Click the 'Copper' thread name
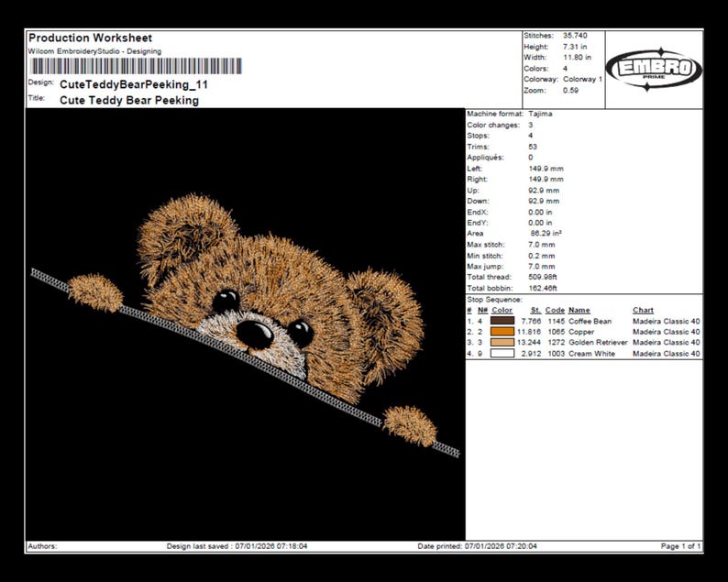The width and height of the screenshot is (728, 582). coord(580,332)
